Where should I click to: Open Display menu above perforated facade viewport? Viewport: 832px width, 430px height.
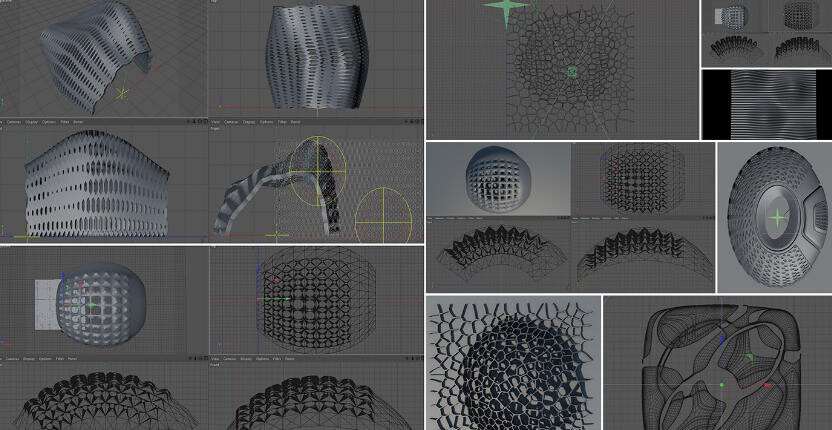tap(32, 122)
